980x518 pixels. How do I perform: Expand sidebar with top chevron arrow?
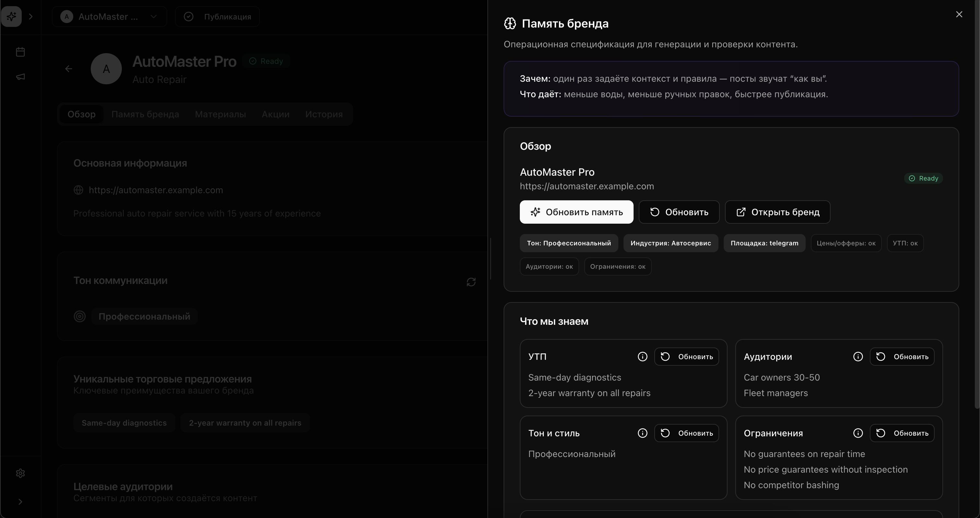(x=31, y=17)
